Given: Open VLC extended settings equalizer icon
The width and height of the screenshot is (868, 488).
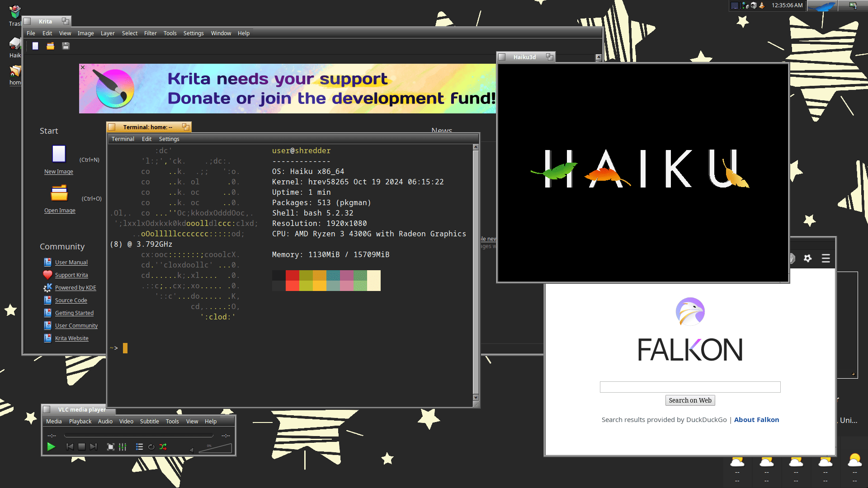Looking at the screenshot, I should pyautogui.click(x=123, y=447).
